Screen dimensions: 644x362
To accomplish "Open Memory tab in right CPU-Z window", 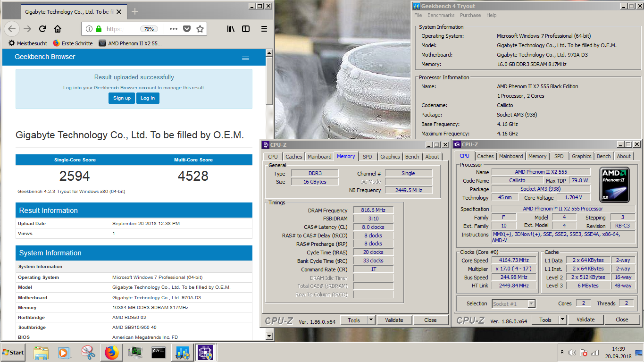I will point(537,156).
